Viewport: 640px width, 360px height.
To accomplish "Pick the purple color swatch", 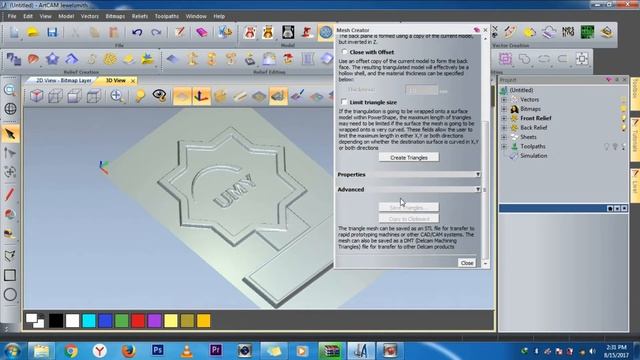I will pyautogui.click(x=154, y=321).
